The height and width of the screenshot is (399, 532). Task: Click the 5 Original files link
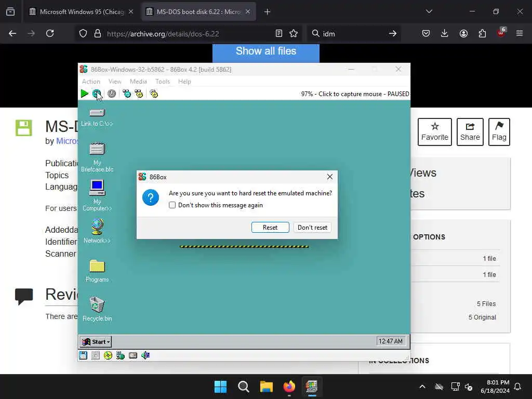[482, 317]
